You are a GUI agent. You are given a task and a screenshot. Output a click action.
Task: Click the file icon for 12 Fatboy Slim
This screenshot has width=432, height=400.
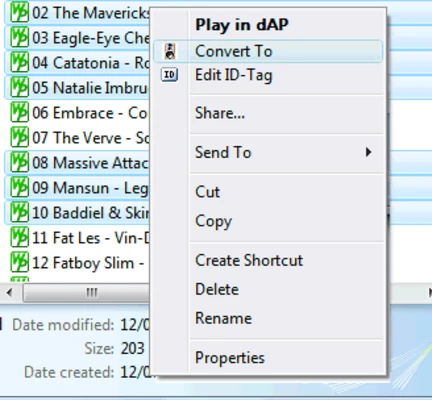[x=19, y=263]
